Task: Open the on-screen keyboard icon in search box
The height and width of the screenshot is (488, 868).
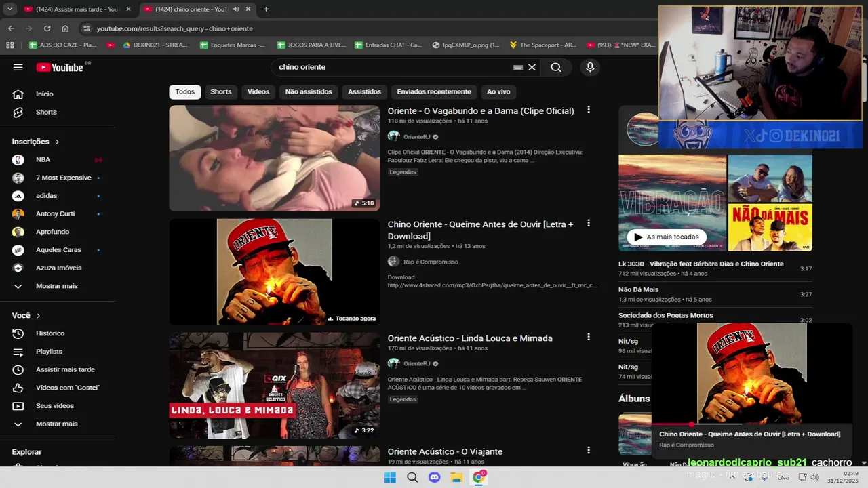Action: coord(518,67)
